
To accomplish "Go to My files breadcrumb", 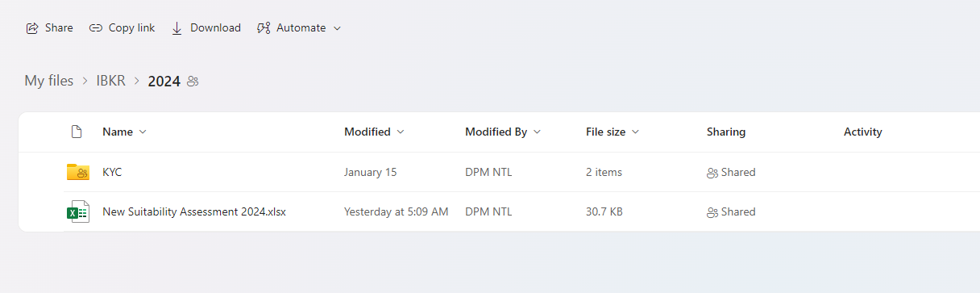I will 48,81.
